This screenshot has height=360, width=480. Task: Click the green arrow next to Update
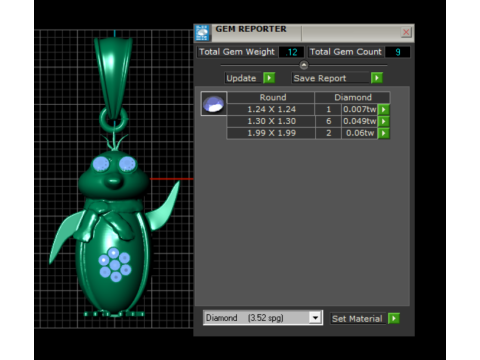[269, 78]
